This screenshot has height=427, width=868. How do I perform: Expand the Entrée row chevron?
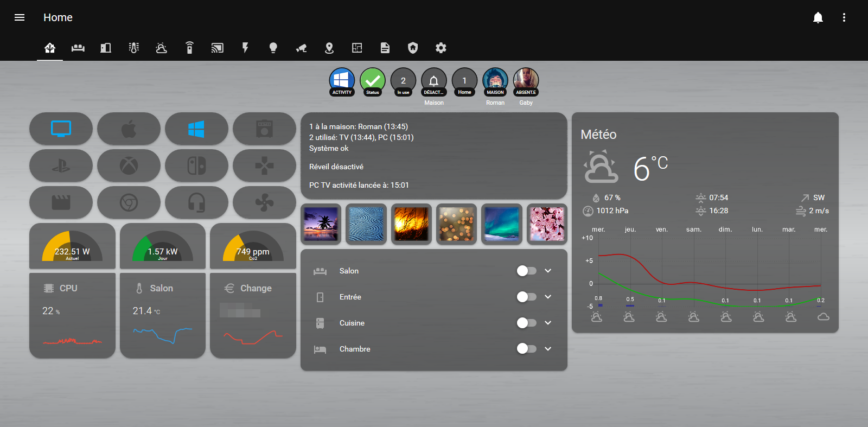[548, 297]
